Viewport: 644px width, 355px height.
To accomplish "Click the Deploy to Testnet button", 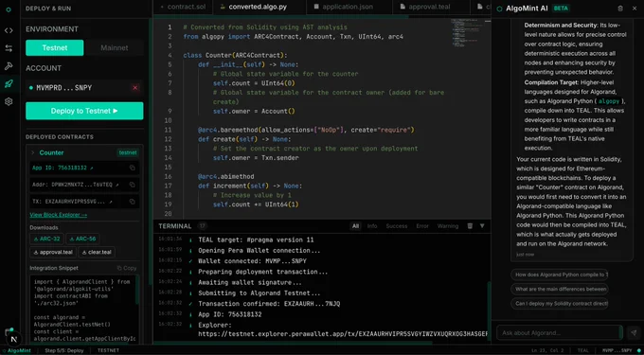I will pos(84,111).
